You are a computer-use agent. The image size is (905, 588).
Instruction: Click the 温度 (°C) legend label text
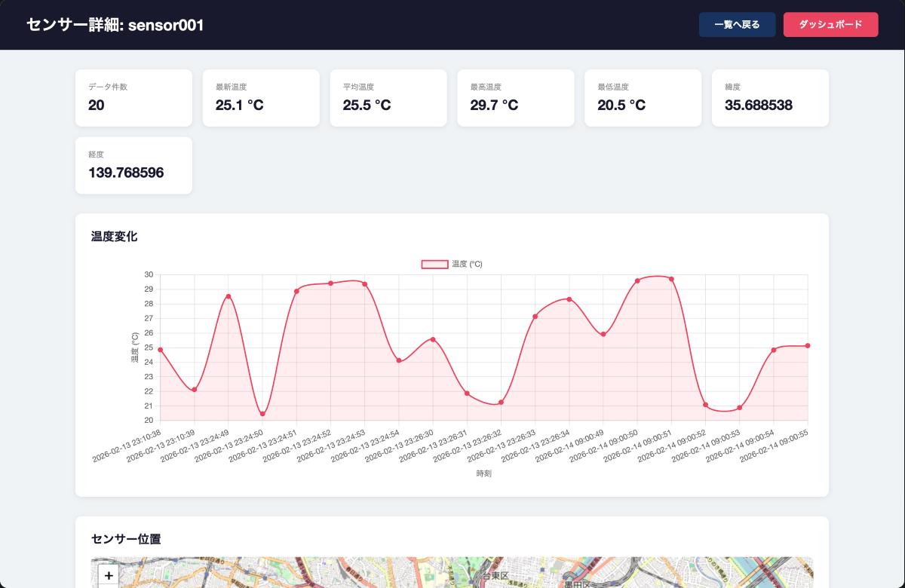click(x=467, y=265)
